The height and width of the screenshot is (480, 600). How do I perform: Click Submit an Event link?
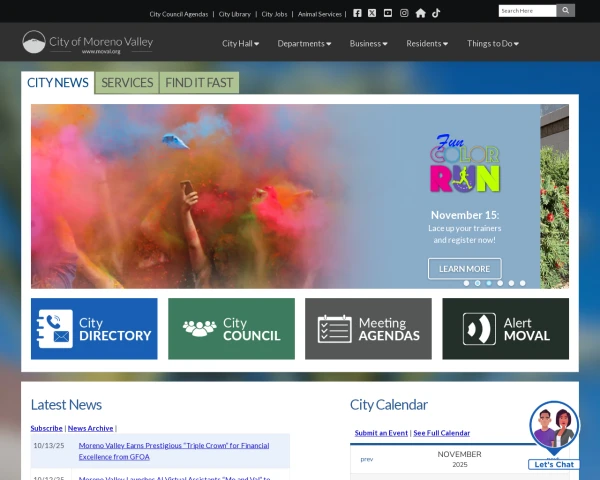click(381, 433)
